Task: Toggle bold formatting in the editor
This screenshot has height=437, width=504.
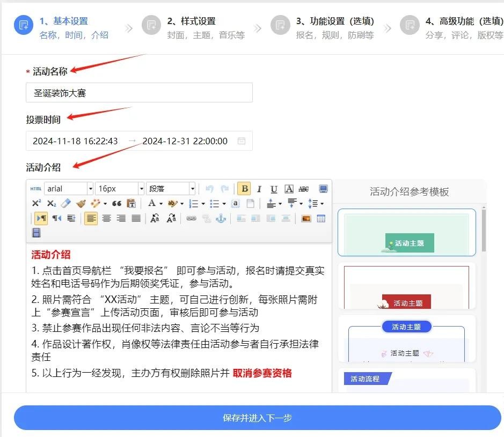Action: click(245, 189)
